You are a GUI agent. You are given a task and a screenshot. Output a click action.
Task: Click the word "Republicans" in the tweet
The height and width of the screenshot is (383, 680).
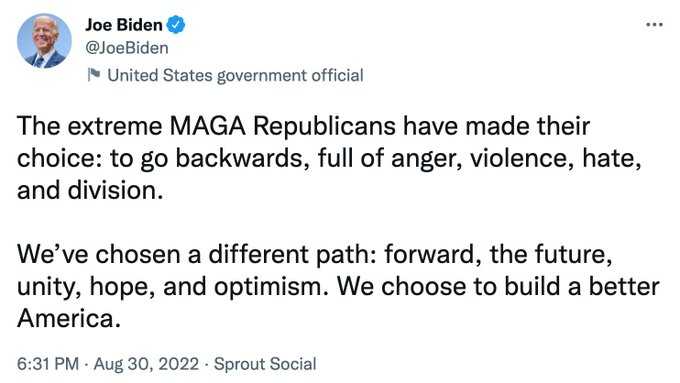[324, 126]
